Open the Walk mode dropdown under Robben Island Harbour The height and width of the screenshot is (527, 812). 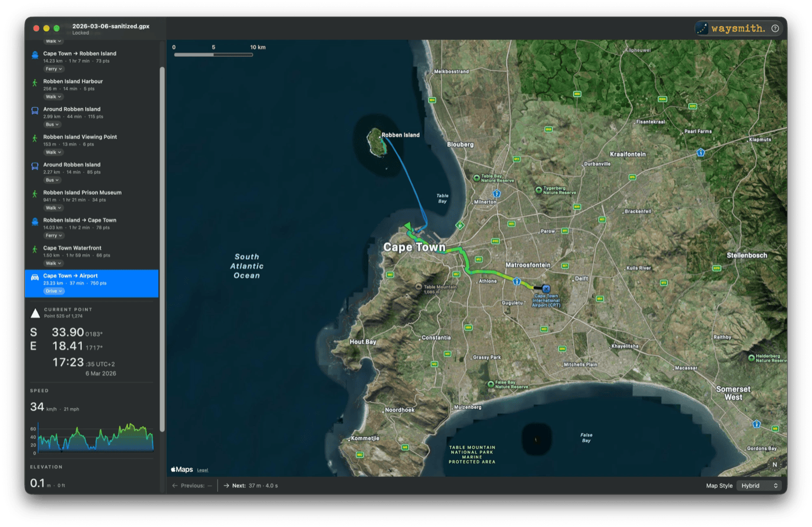coord(53,97)
